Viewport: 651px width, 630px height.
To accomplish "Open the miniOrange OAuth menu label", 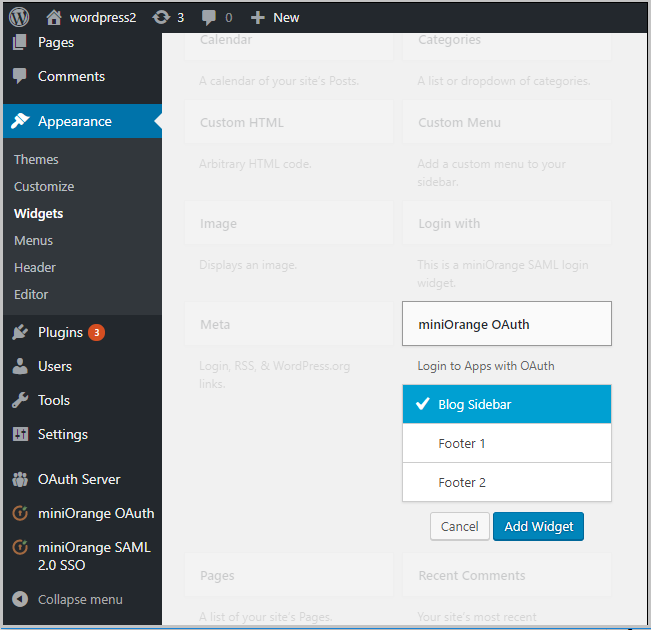I will pos(96,513).
